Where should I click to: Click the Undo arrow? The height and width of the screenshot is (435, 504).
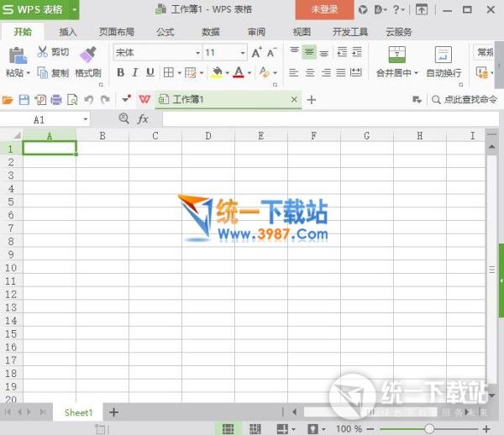89,100
